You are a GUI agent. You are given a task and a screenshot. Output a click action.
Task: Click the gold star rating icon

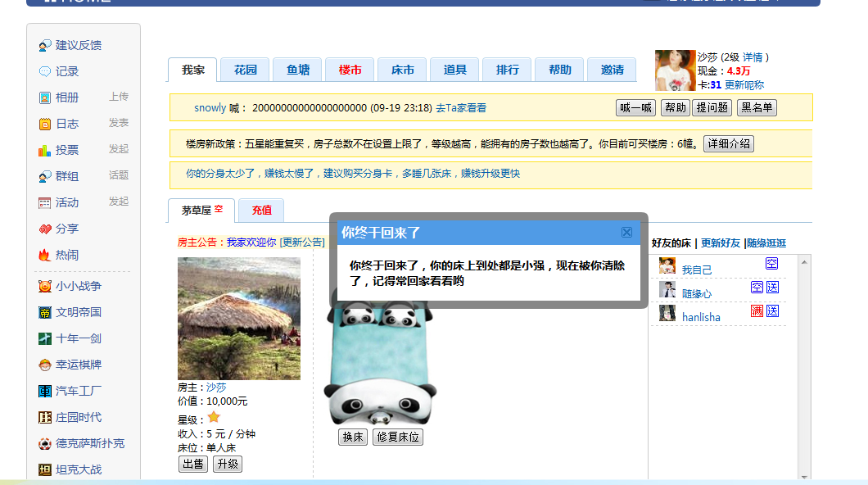click(214, 418)
